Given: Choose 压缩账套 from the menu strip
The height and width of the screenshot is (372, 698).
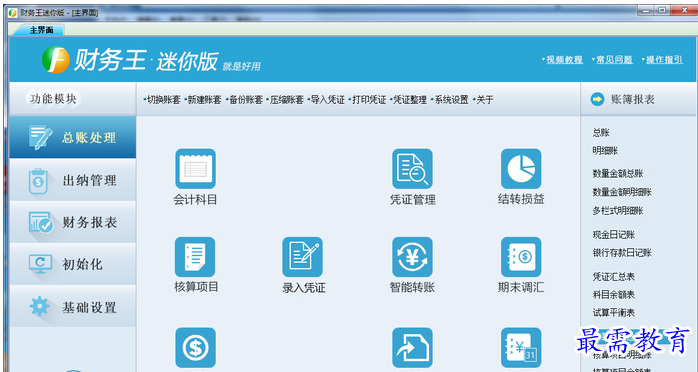Looking at the screenshot, I should 287,100.
